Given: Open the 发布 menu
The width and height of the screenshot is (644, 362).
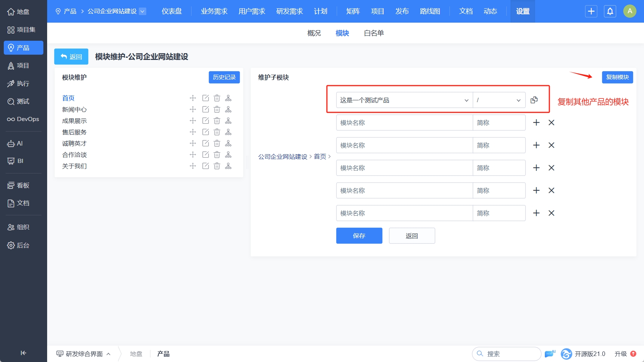Looking at the screenshot, I should pos(402,11).
